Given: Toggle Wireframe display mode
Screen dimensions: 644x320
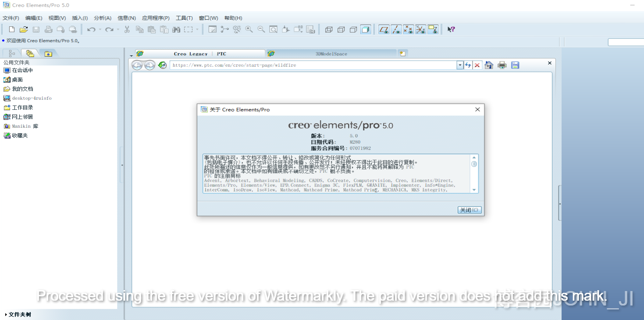Looking at the screenshot, I should (x=329, y=29).
